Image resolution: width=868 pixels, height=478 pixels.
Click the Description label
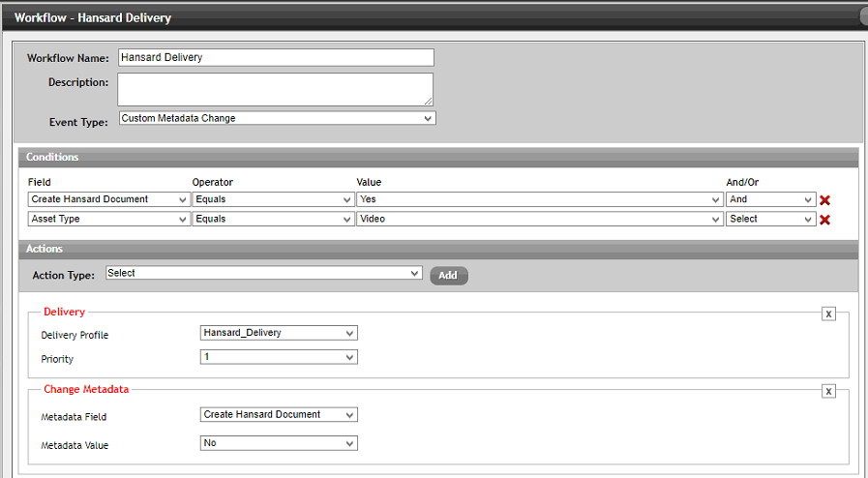point(78,82)
